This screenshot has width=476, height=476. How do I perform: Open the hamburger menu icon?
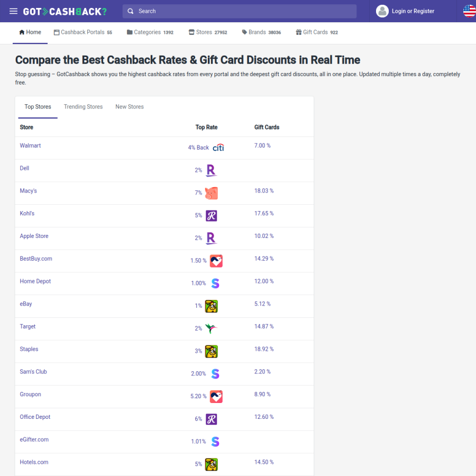tap(13, 11)
